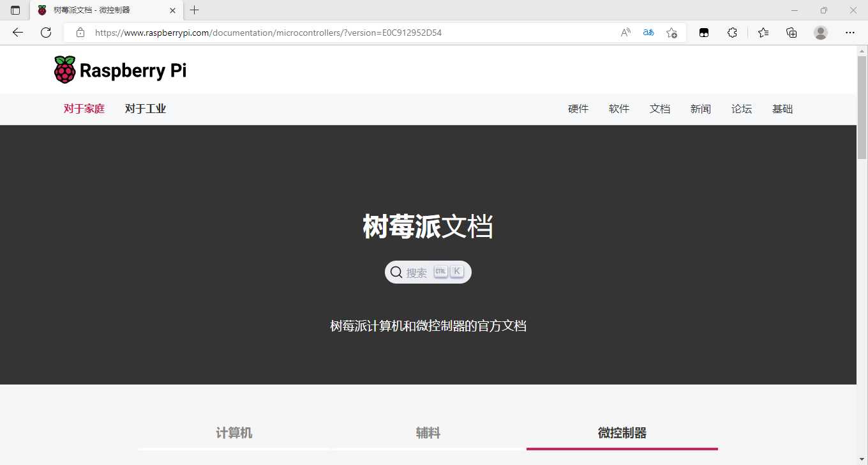This screenshot has height=465, width=868.
Task: Click the scrollbar down arrow
Action: click(862, 459)
